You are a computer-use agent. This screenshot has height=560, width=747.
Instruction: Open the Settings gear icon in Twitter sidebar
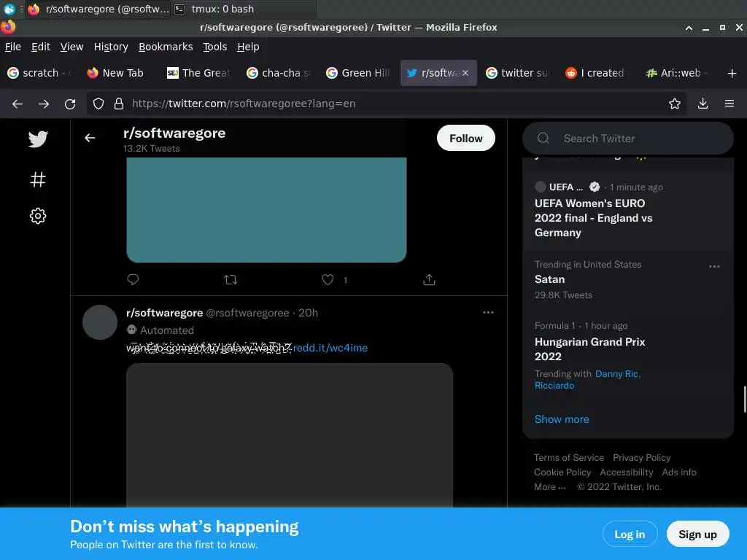click(x=38, y=216)
